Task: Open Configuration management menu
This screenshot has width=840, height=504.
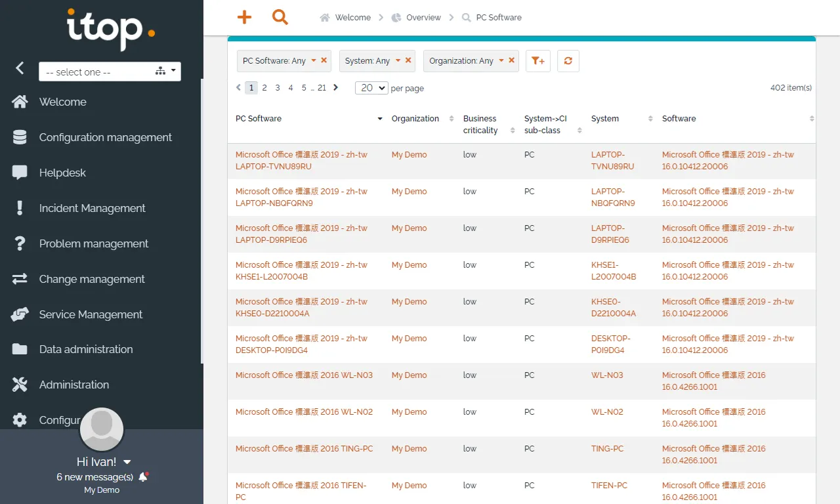Action: 106,137
